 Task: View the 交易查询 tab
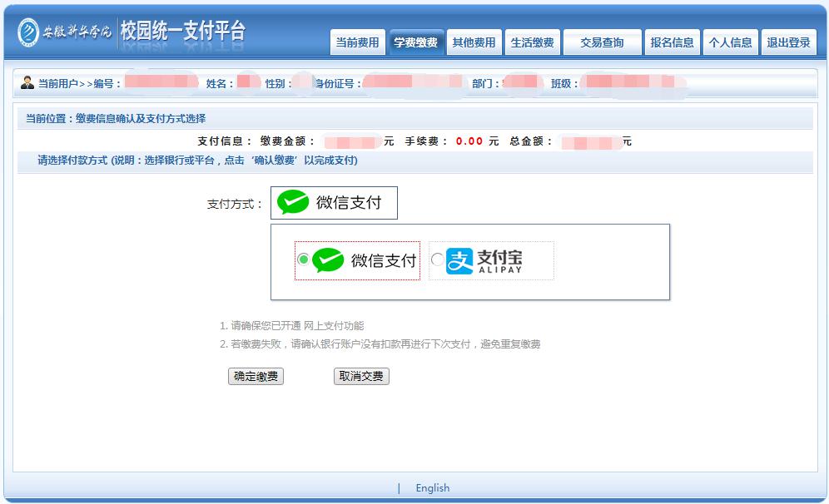602,42
